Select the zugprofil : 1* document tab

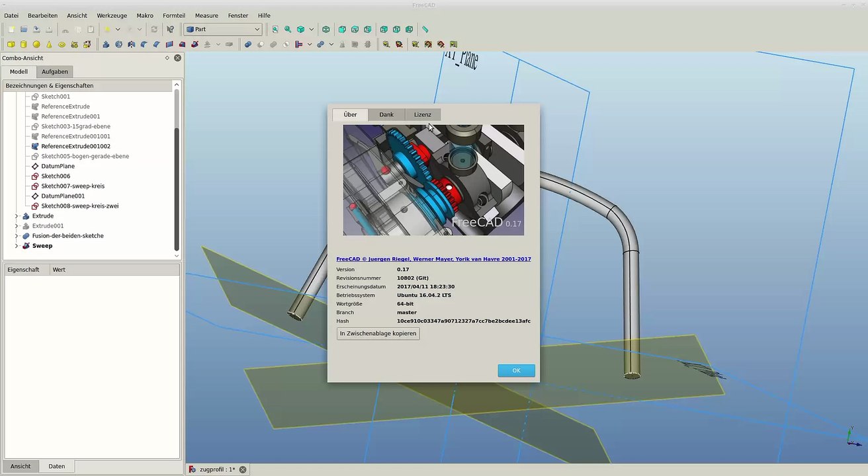217,469
